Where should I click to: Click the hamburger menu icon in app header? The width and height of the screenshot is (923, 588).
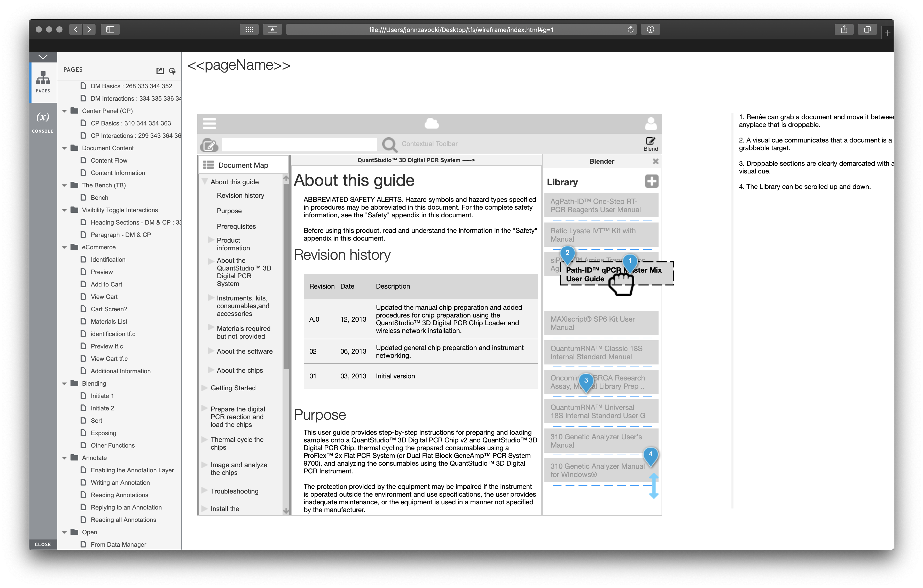[209, 124]
